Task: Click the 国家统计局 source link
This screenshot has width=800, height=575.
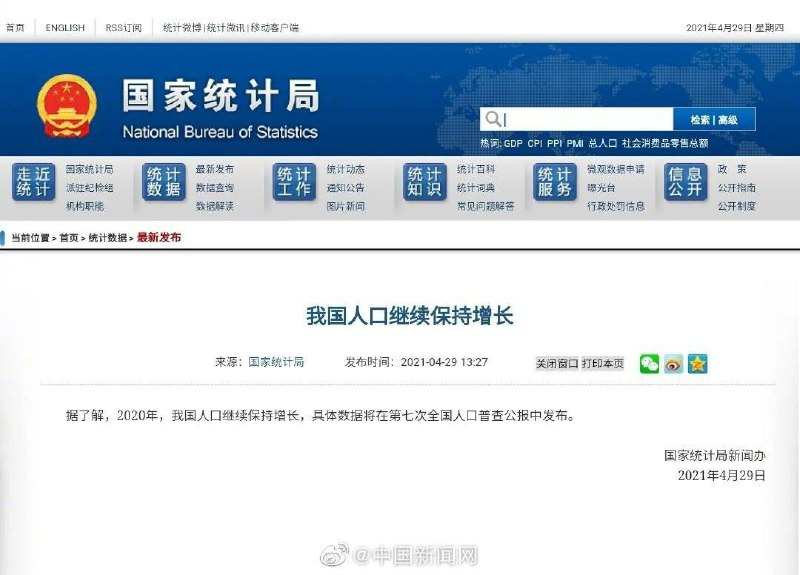Action: 276,362
